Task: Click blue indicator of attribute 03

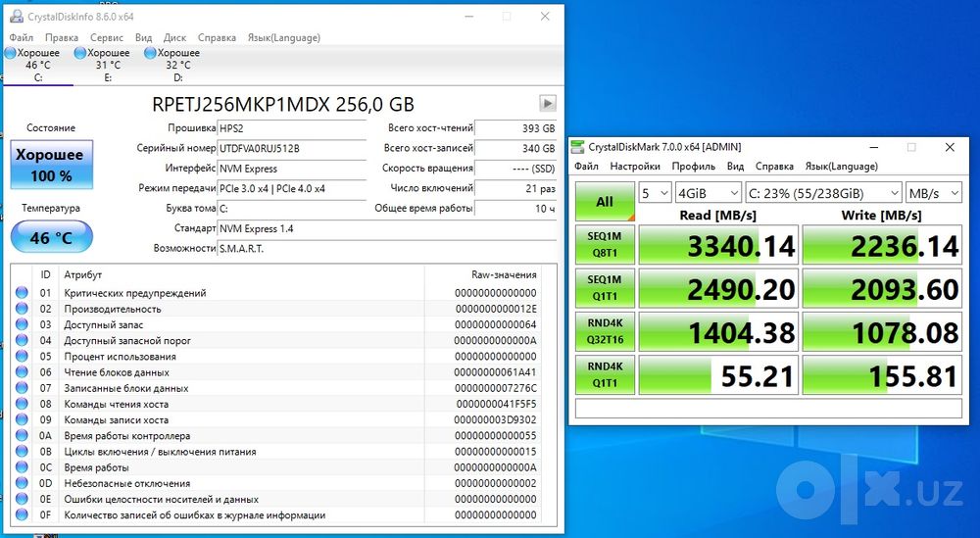Action: coord(22,324)
